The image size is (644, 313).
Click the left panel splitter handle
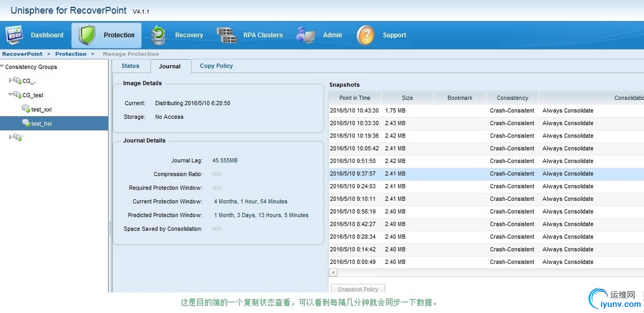[110, 228]
